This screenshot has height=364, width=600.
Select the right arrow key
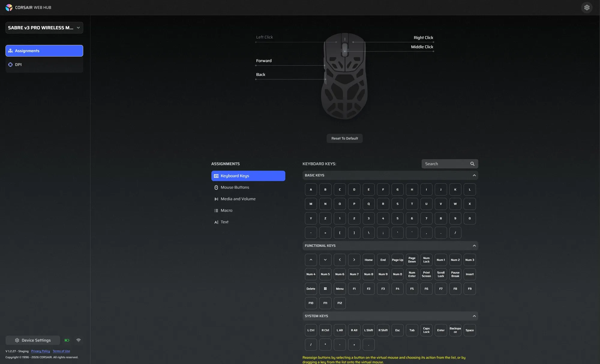(x=354, y=260)
